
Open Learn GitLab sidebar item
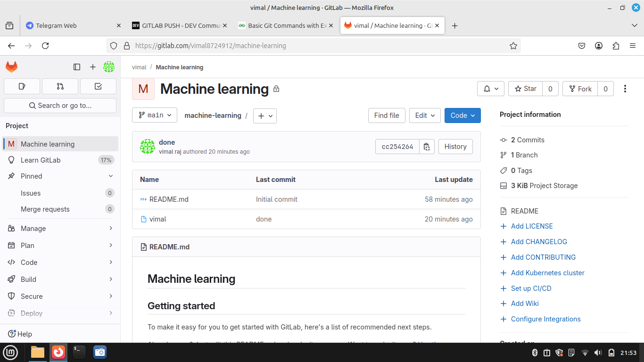tap(60, 160)
